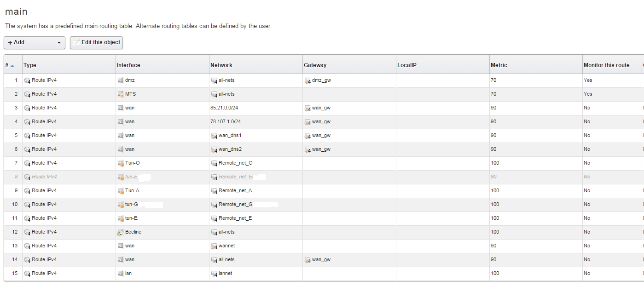Click the Gateway column header
Viewport: 644px width, 286px height.
pyautogui.click(x=315, y=65)
